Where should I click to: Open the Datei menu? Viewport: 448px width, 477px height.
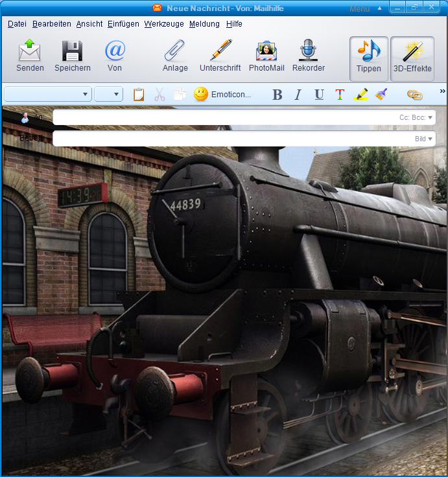[x=17, y=24]
